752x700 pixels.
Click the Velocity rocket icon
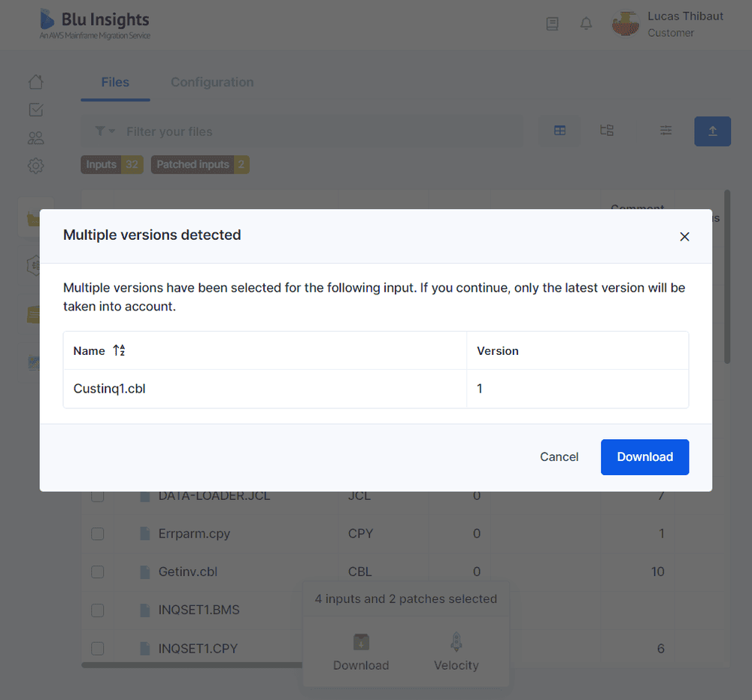[x=456, y=641]
